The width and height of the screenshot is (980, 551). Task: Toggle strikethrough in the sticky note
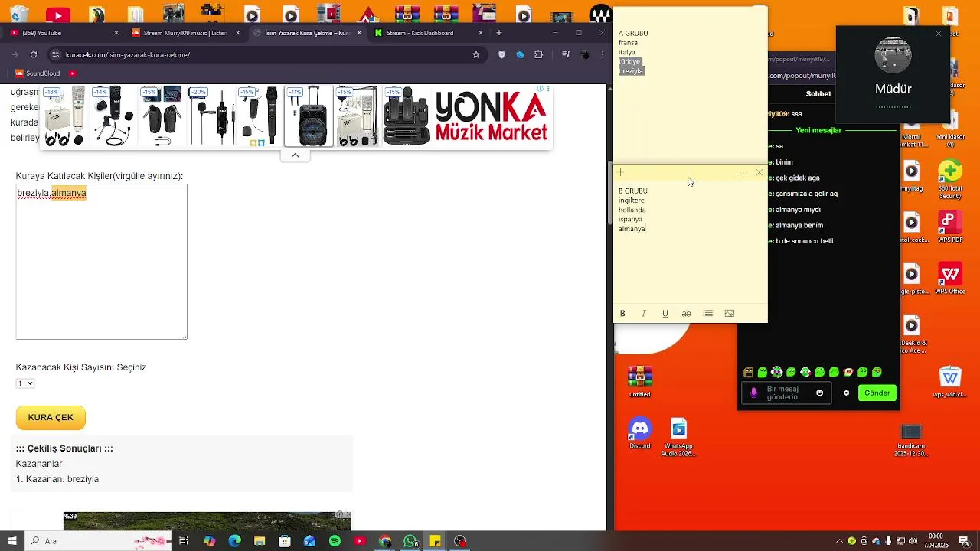[x=687, y=314]
